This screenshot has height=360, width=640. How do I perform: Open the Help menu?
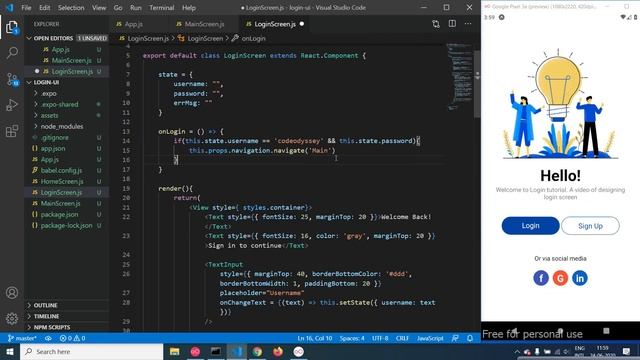[189, 7]
